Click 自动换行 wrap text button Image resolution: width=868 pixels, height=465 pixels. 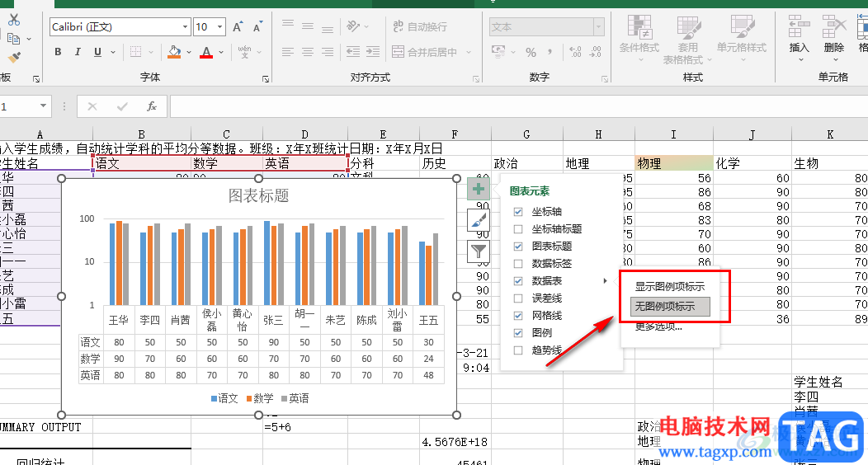click(x=420, y=26)
